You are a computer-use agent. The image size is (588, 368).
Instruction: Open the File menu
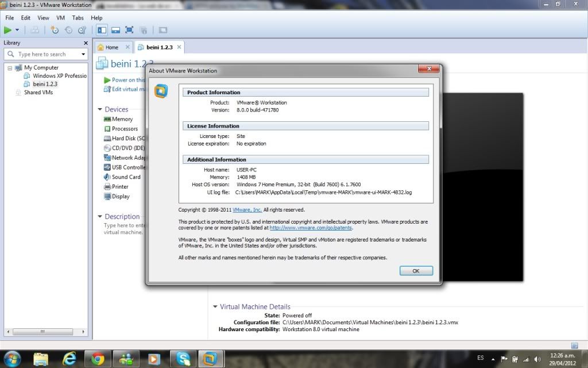coord(9,18)
